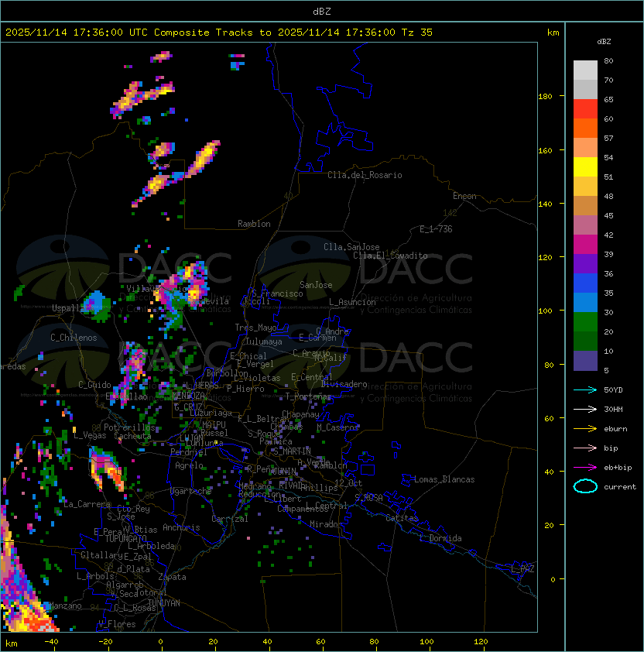Click the 'Divisadero' map label
The image size is (644, 652).
click(x=344, y=384)
